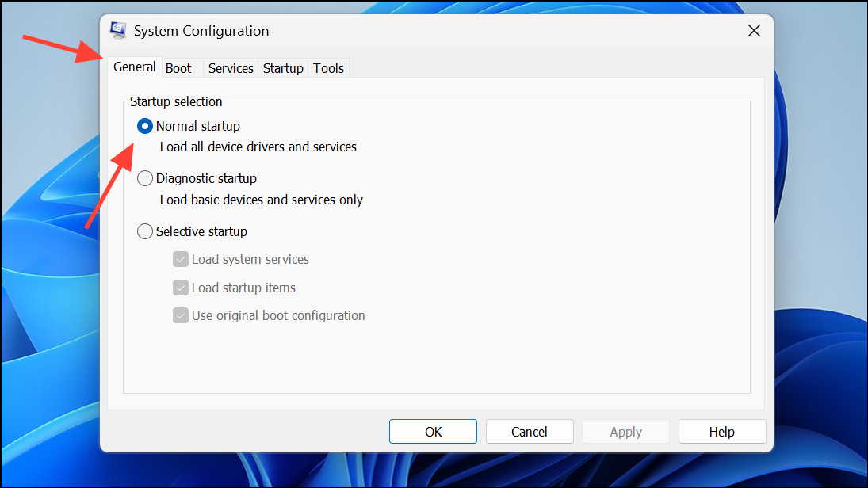Toggle the Load system services checkbox
Screen dimensions: 868x488
[180, 259]
